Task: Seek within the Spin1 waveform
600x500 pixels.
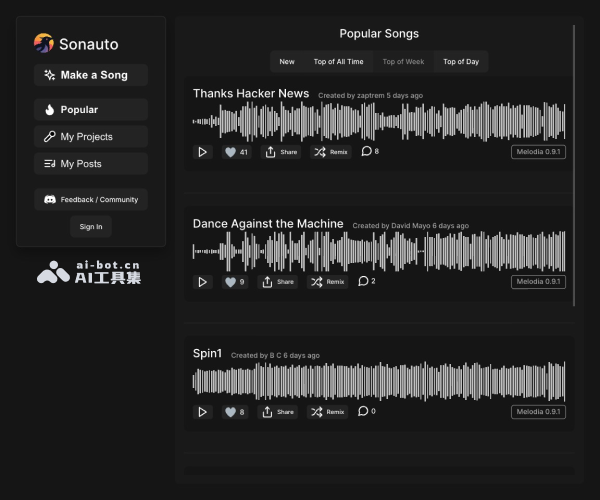Action: [x=378, y=381]
